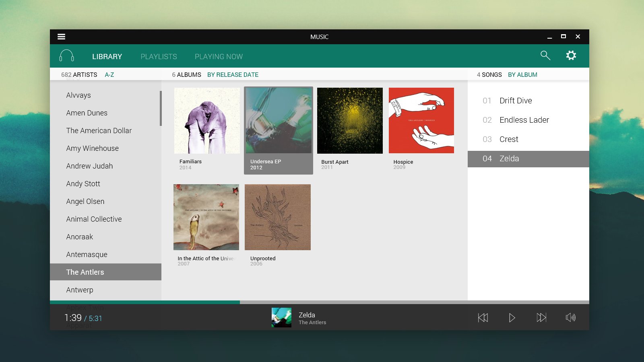This screenshot has width=644, height=362.
Task: Open the hamburger menu
Action: [x=61, y=37]
